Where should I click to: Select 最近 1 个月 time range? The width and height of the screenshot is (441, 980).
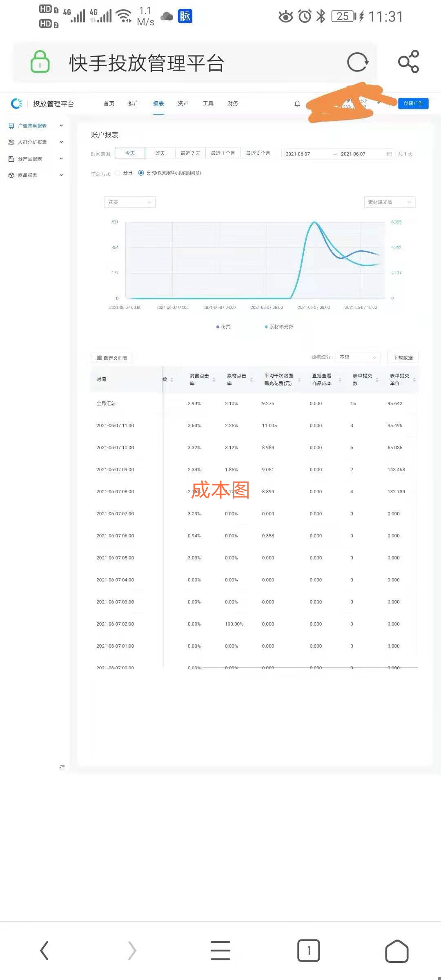point(223,153)
